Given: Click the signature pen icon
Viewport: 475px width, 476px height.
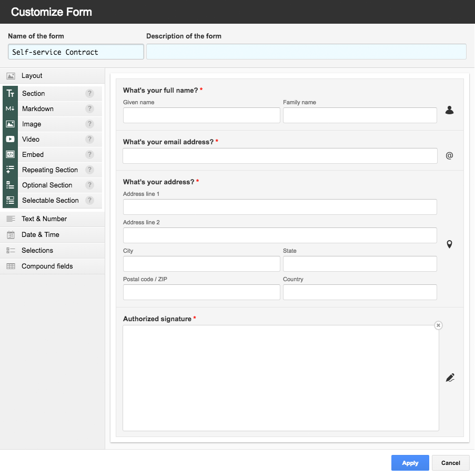Looking at the screenshot, I should [x=450, y=378].
